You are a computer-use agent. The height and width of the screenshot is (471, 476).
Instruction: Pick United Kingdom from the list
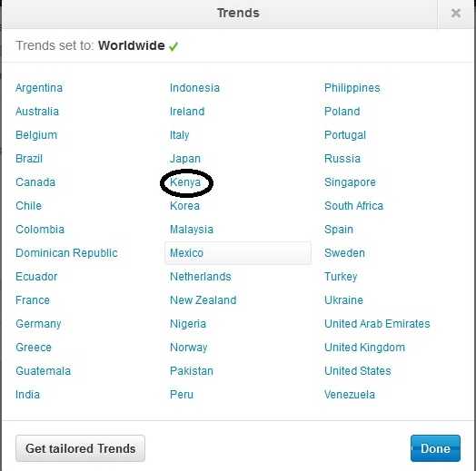(x=364, y=348)
